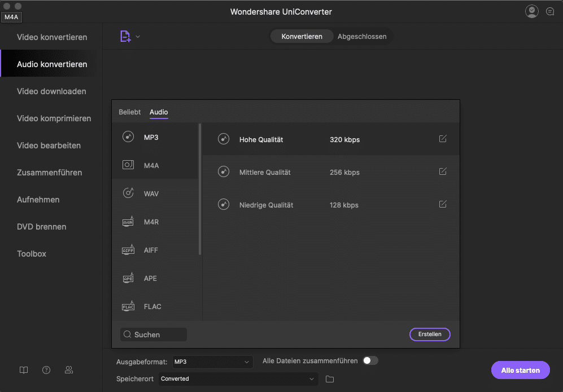Open the user account profile icon
The width and height of the screenshot is (563, 392).
531,11
